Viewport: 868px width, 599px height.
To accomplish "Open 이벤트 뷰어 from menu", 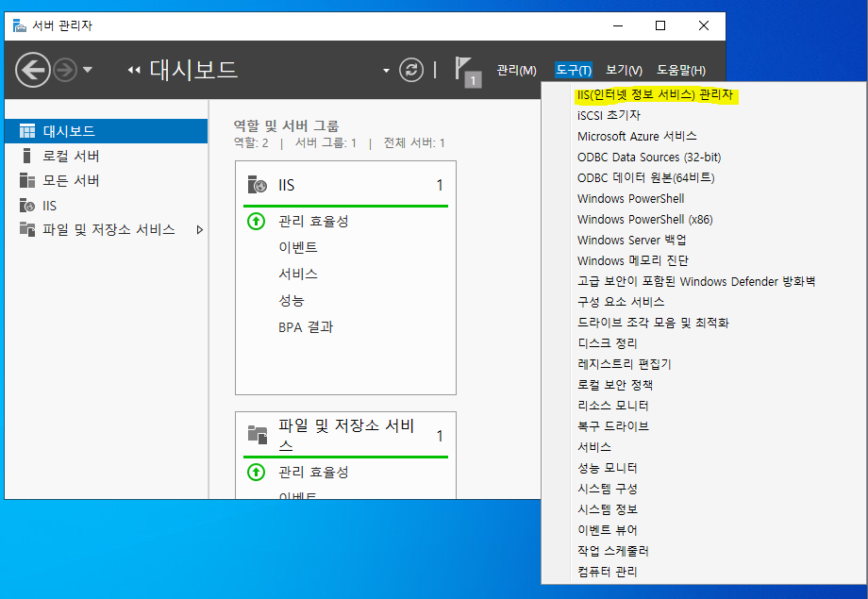I will click(x=608, y=530).
